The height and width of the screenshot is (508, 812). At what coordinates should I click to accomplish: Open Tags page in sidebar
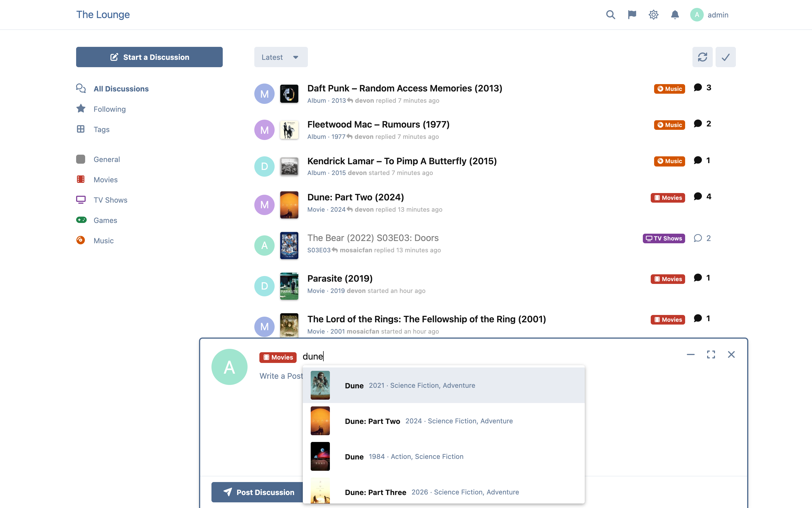[93, 129]
